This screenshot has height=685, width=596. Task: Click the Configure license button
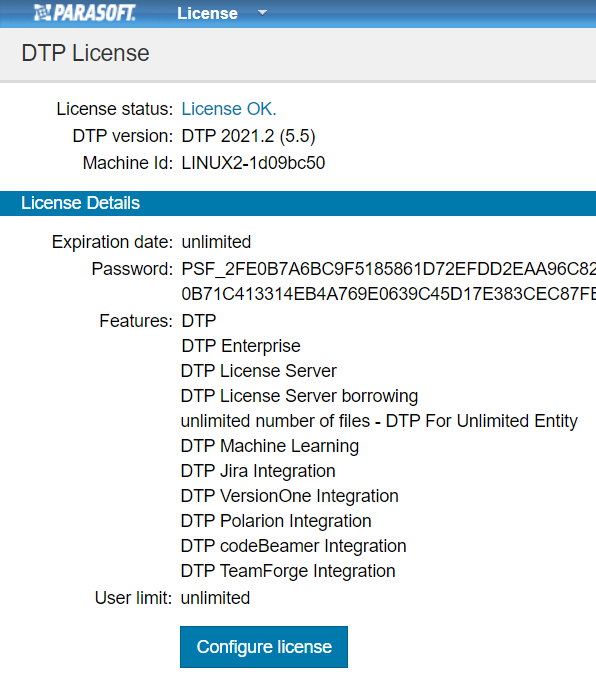click(x=264, y=647)
